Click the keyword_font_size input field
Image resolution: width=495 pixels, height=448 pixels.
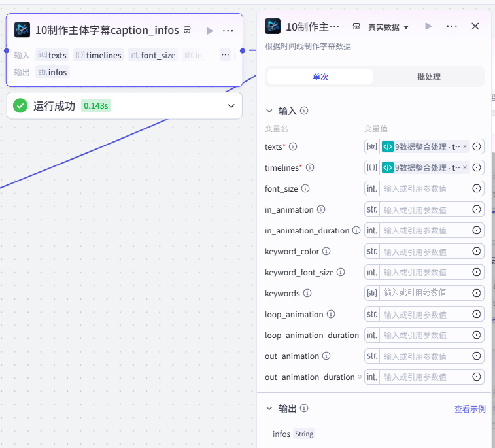pyautogui.click(x=424, y=272)
